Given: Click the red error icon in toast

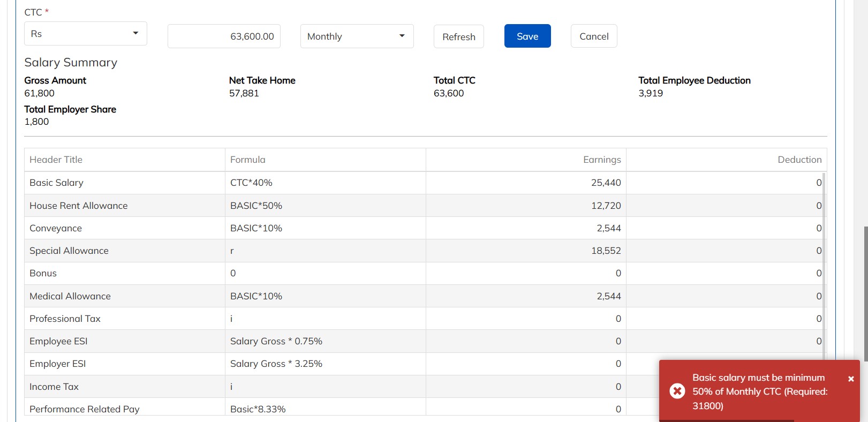Looking at the screenshot, I should tap(677, 391).
